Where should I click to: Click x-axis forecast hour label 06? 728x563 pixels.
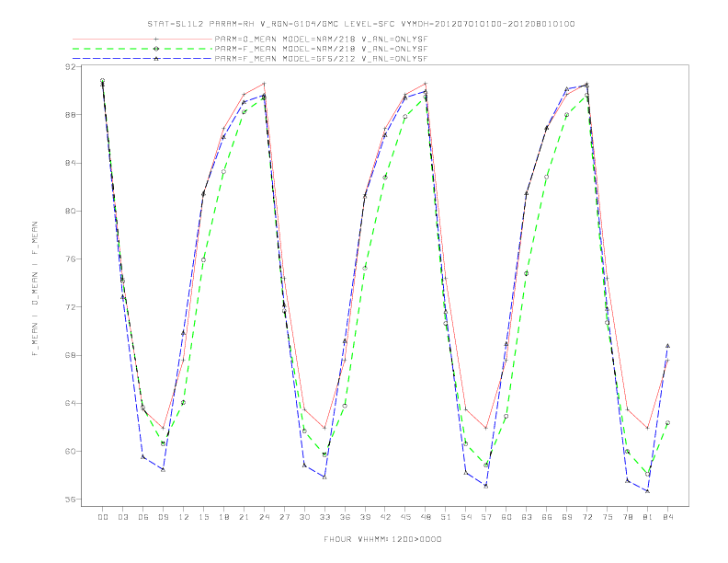(143, 517)
